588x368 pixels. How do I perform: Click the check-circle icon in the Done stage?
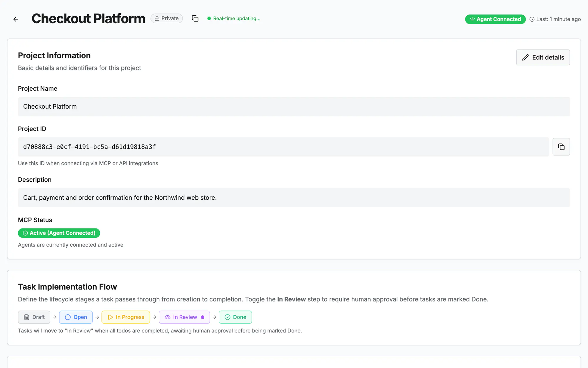[x=227, y=317]
